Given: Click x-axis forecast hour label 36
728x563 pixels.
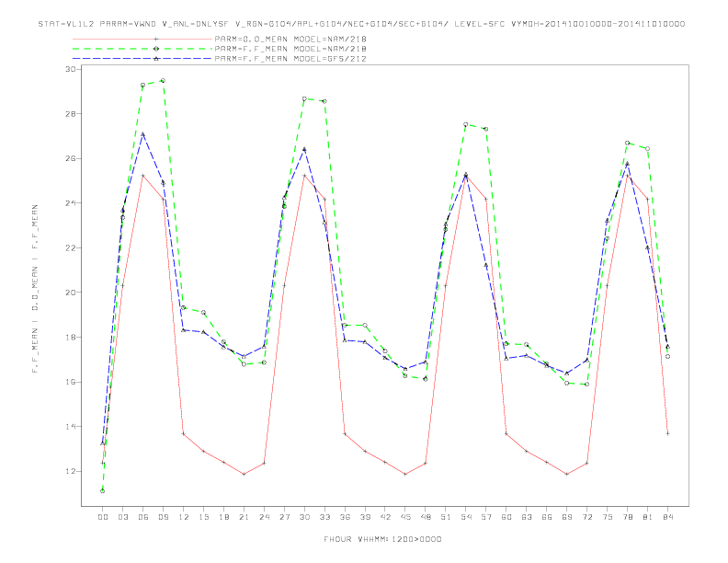Looking at the screenshot, I should point(345,517).
